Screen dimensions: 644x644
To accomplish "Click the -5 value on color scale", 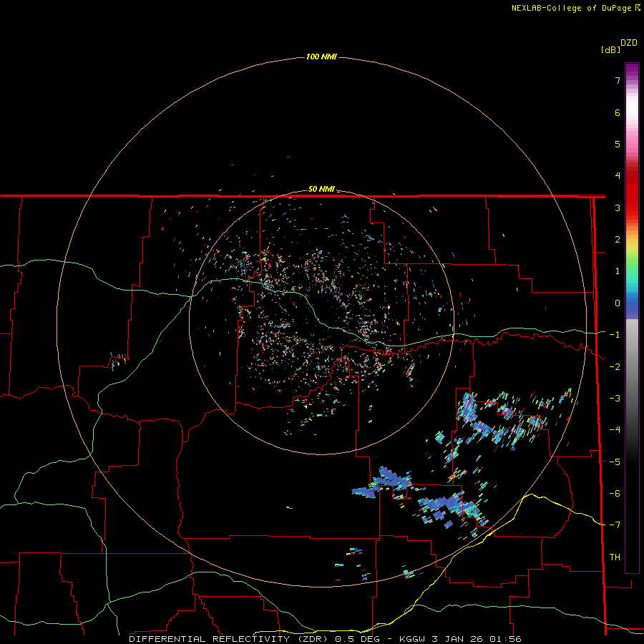I will pos(615,462).
